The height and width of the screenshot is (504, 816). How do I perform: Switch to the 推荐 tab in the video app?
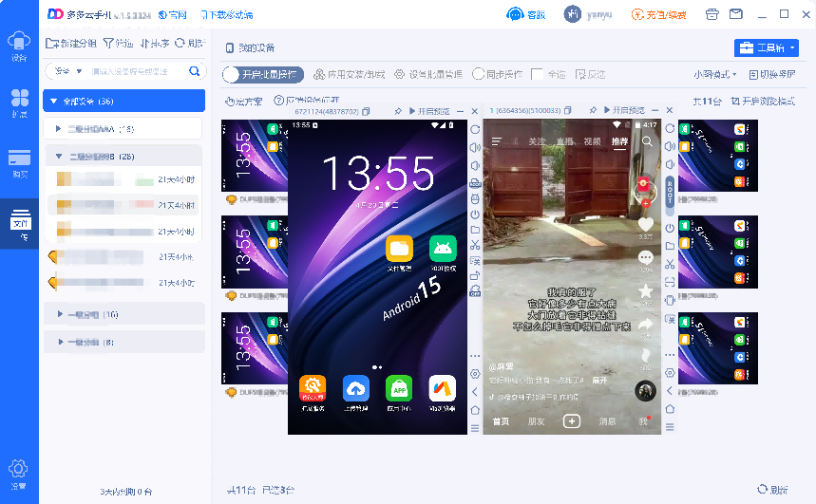pyautogui.click(x=619, y=141)
